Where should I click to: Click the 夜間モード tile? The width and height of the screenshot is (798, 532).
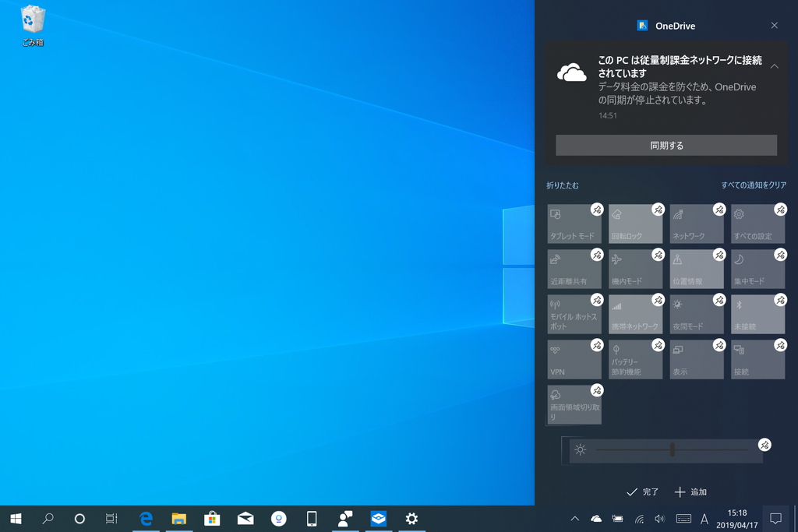coord(696,315)
